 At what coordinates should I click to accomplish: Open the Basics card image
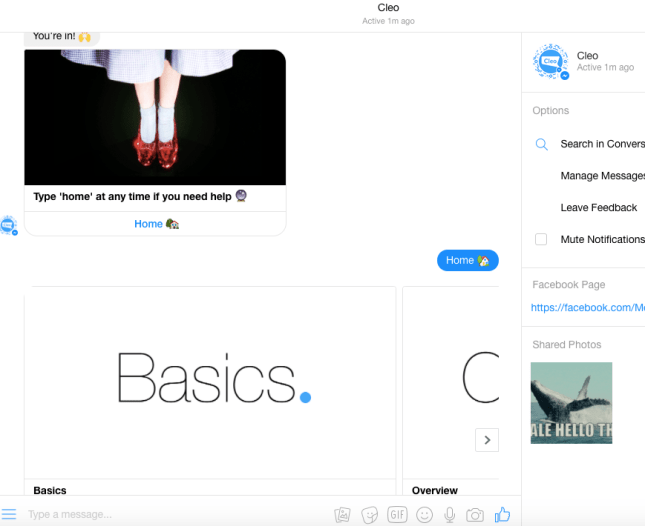tap(210, 381)
